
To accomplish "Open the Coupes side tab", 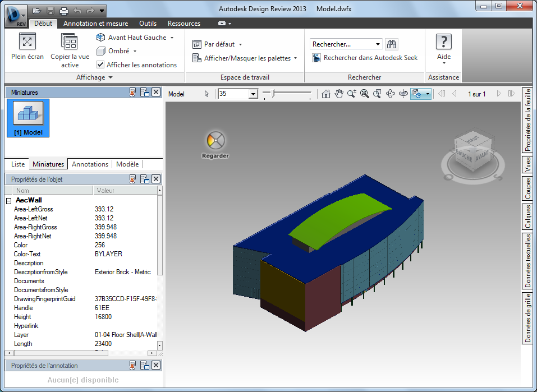I will (x=527, y=188).
